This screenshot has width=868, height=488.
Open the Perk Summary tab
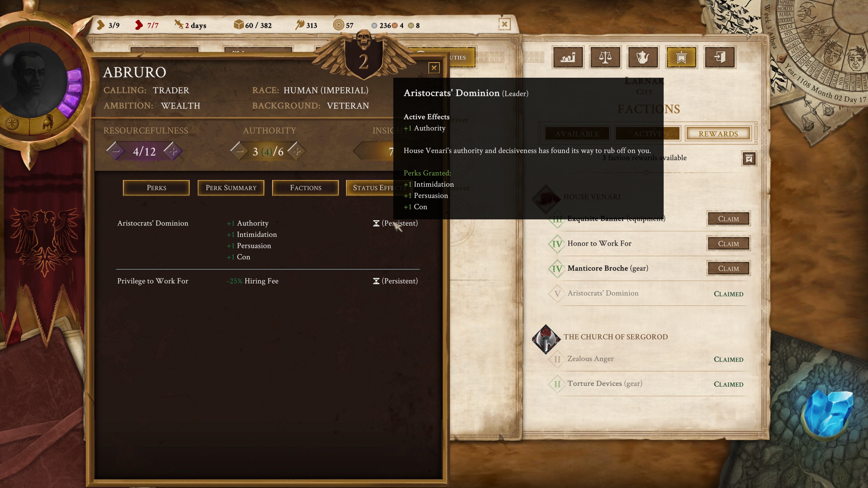coord(231,188)
